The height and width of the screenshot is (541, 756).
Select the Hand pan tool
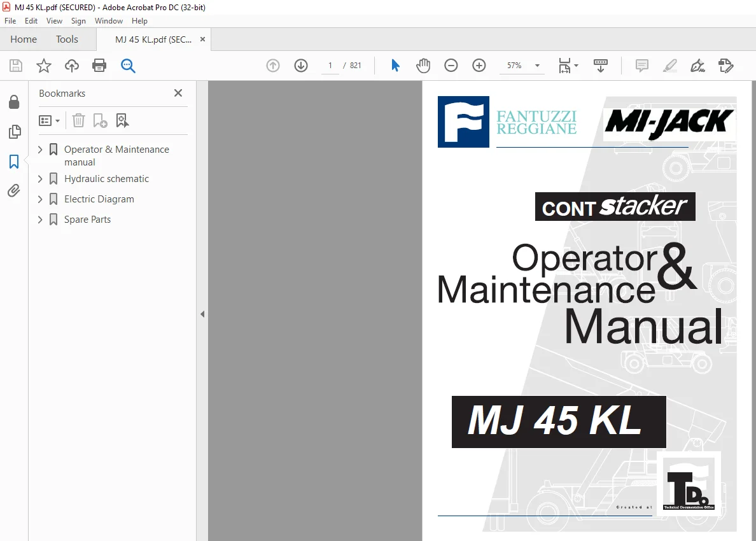pyautogui.click(x=423, y=66)
